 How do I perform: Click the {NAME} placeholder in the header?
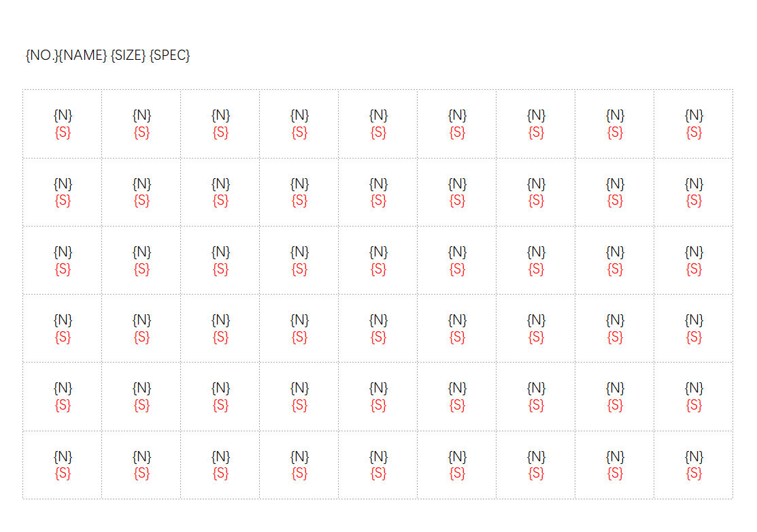[x=82, y=56]
